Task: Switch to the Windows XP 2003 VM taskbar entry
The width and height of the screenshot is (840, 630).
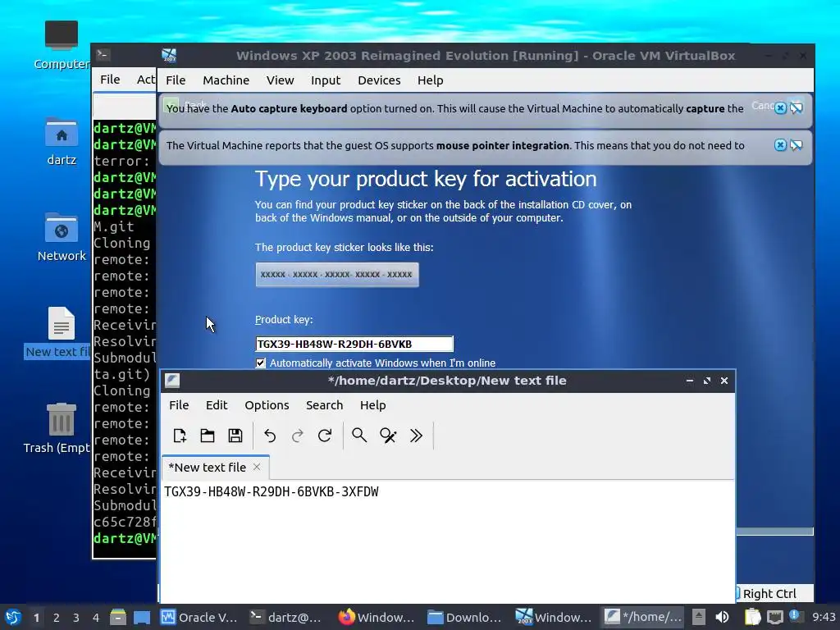Action: [554, 618]
